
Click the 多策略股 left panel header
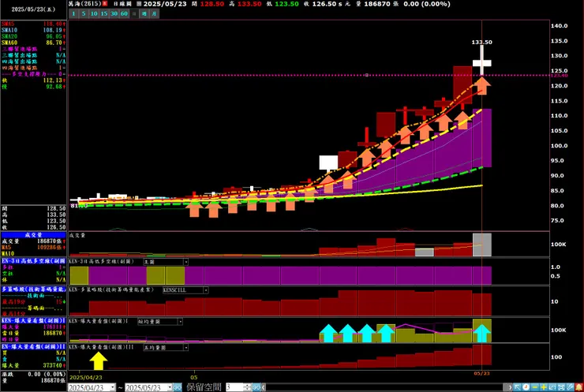tap(33, 289)
